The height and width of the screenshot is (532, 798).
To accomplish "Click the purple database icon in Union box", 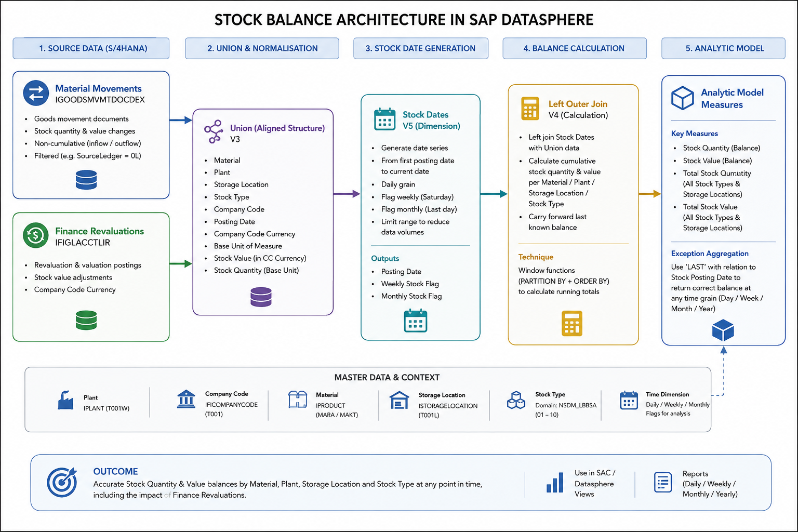I will (261, 297).
